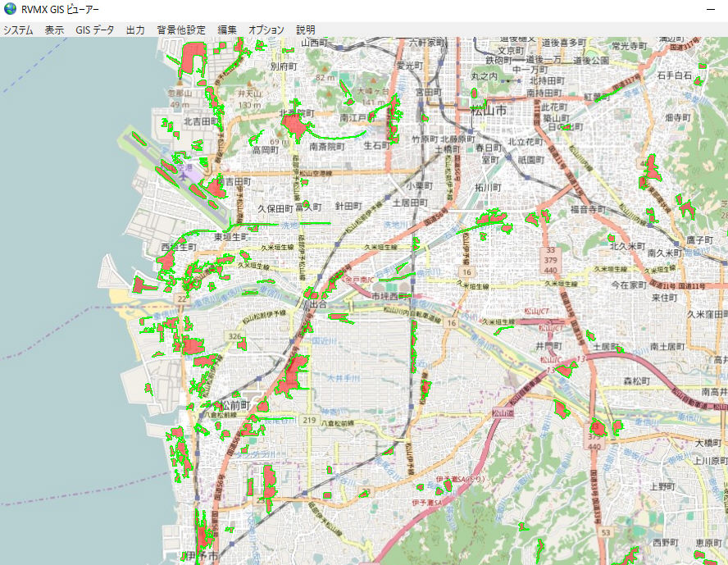Image resolution: width=728 pixels, height=565 pixels.
Task: Click the 松山市 city label on the map
Action: coord(489,111)
